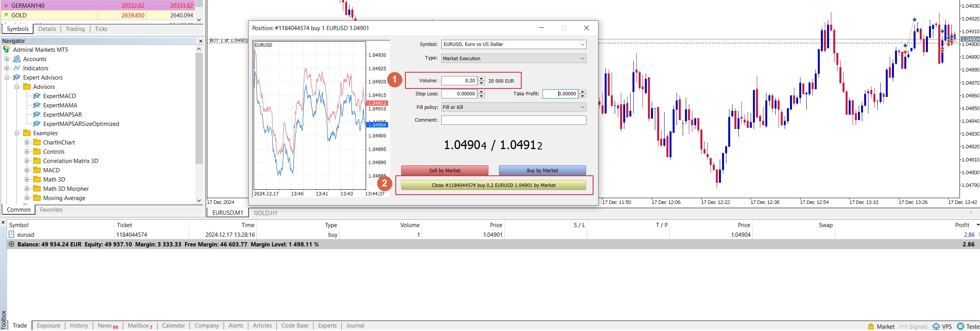Viewport: 980px width, 331px height.
Task: Click the Signals broadcast icon in status bar
Action: coord(903,326)
